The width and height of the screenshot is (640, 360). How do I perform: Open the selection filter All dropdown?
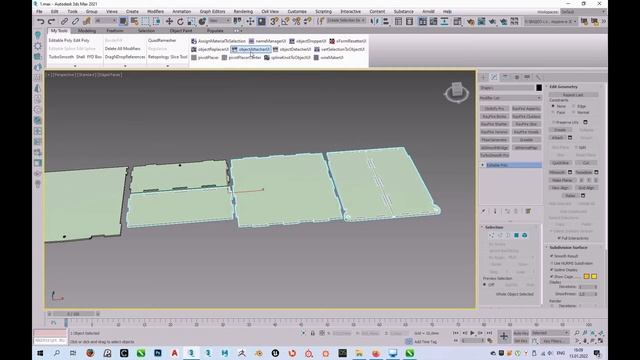point(105,21)
